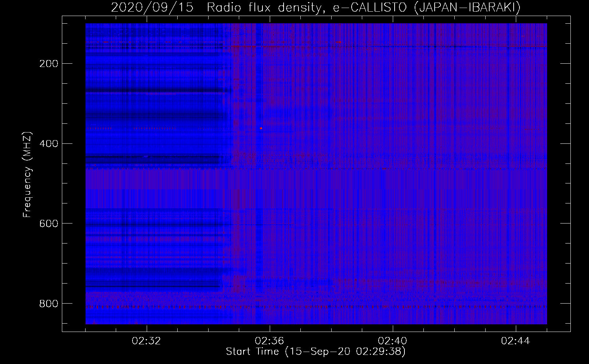Click the 400 frequency tick label
The height and width of the screenshot is (364, 589).
pos(48,143)
